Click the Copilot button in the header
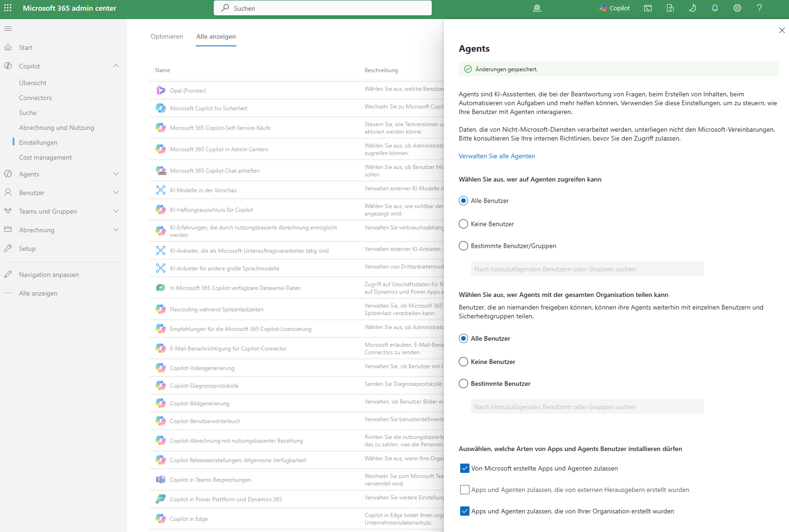Image resolution: width=789 pixels, height=532 pixels. click(615, 8)
